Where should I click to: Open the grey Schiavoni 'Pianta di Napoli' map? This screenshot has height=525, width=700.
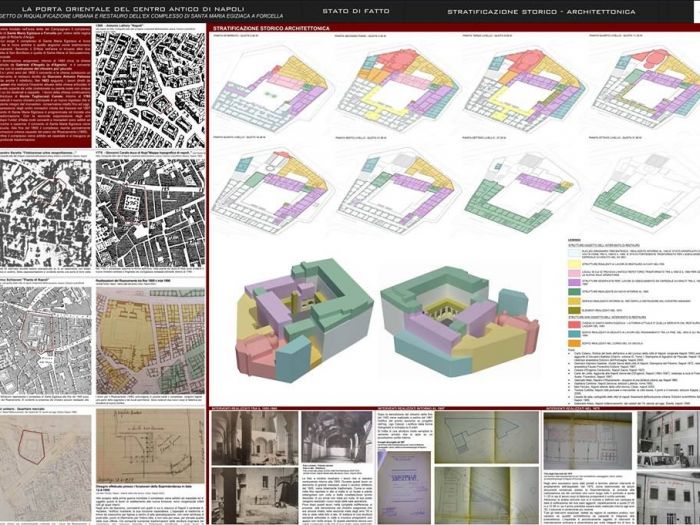[x=46, y=341]
